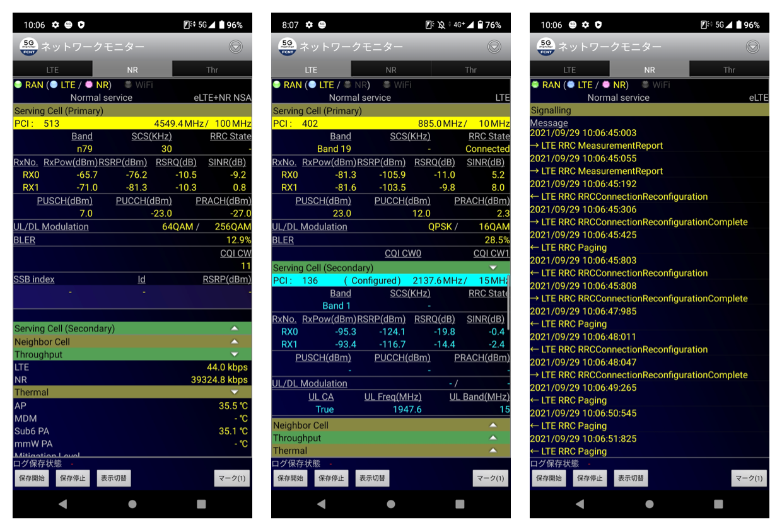Switch to NR tab in the 8:07 screen
The image size is (782, 532).
[391, 69]
